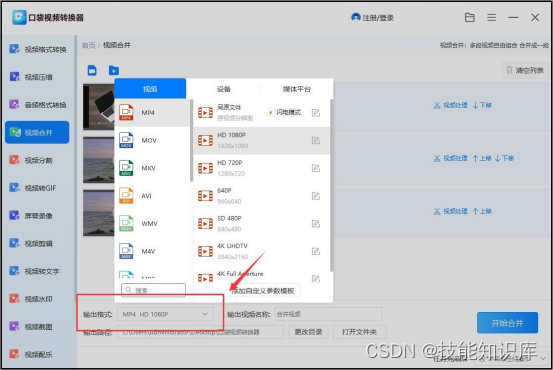This screenshot has height=370, width=553.
Task: Click 视频处理 for the third video
Action: pos(451,211)
